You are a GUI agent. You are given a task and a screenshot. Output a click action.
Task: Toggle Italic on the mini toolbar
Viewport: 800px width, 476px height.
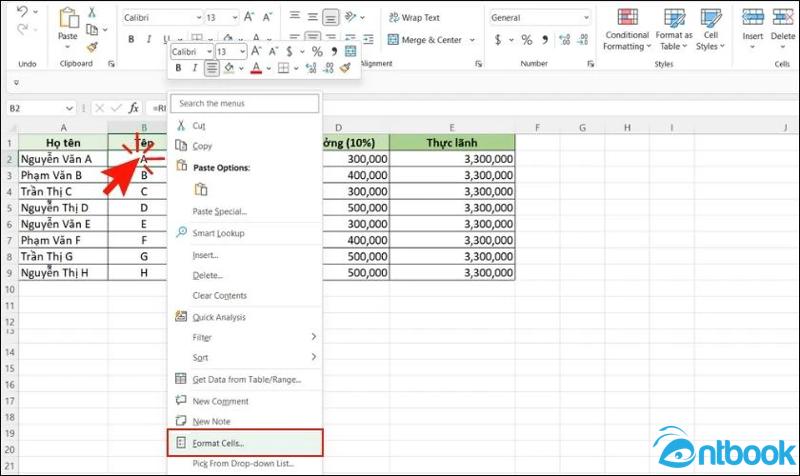pyautogui.click(x=194, y=68)
